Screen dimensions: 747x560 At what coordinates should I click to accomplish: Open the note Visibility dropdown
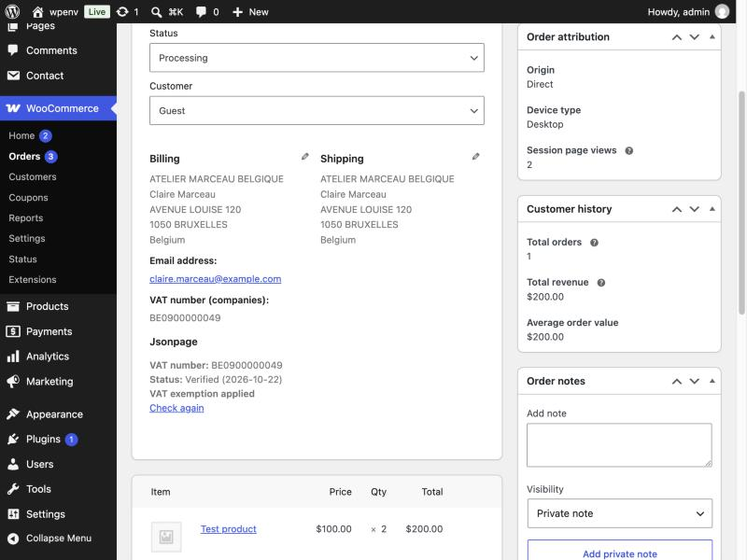point(620,513)
